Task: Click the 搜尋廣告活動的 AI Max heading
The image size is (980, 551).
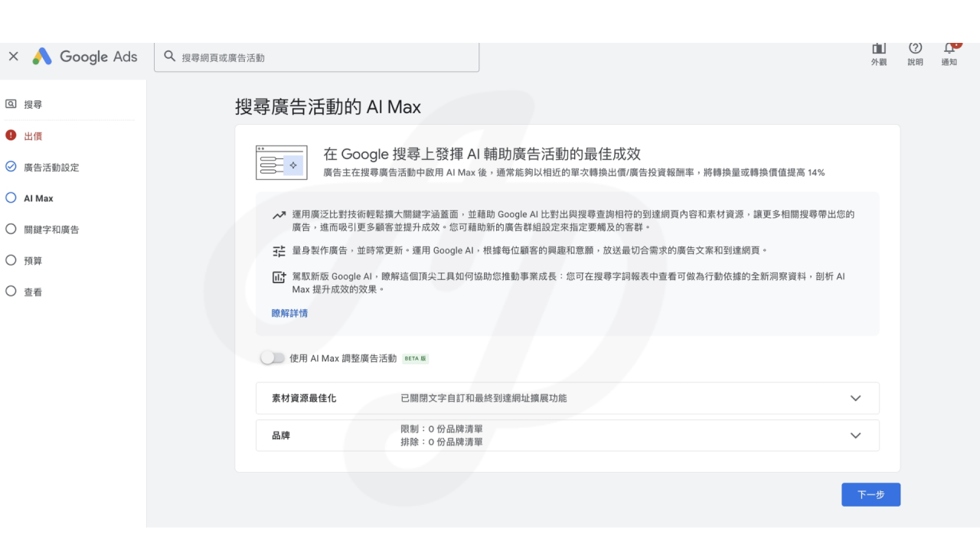Action: [x=328, y=106]
